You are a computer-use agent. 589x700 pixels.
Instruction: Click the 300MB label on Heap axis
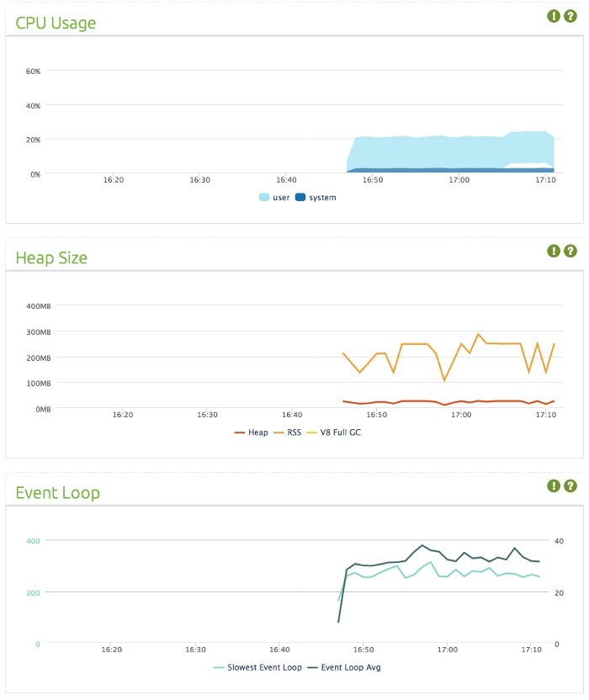tap(39, 332)
